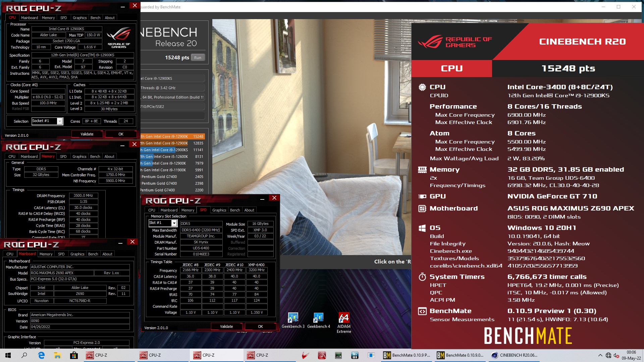Select the 15248 score ranking row in Cinebench
The height and width of the screenshot is (362, 644).
(172, 136)
